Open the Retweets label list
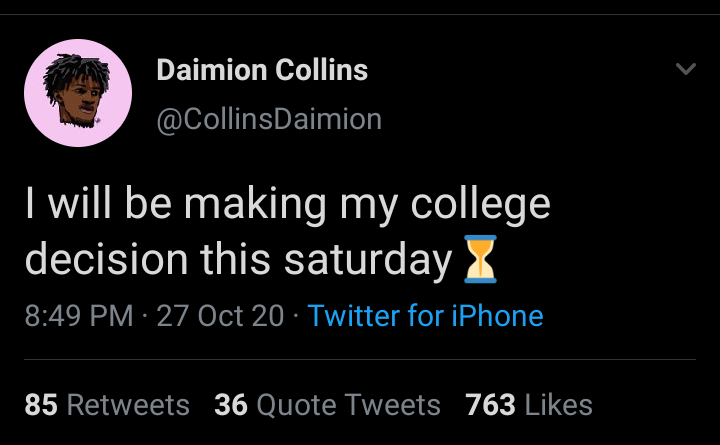This screenshot has width=720, height=445. click(x=127, y=405)
